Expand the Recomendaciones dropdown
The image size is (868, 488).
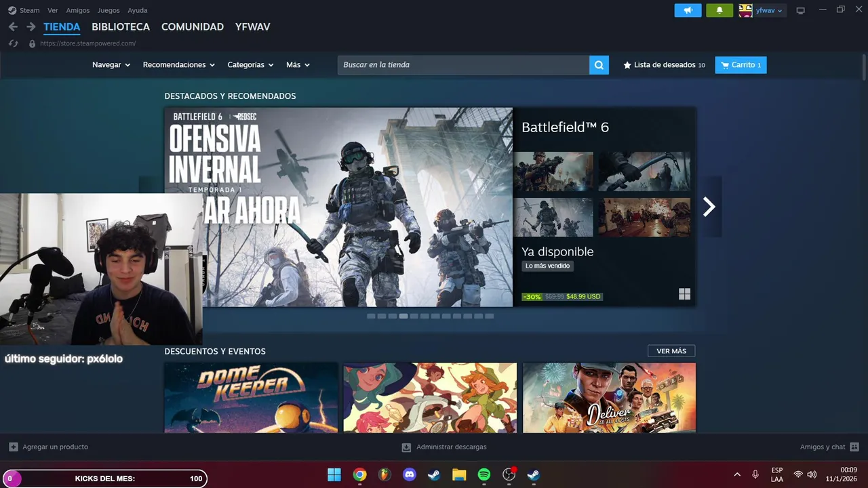coord(179,65)
